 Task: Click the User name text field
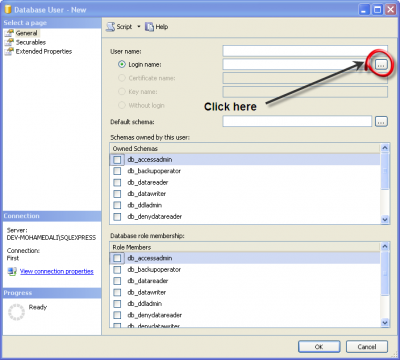click(x=305, y=51)
